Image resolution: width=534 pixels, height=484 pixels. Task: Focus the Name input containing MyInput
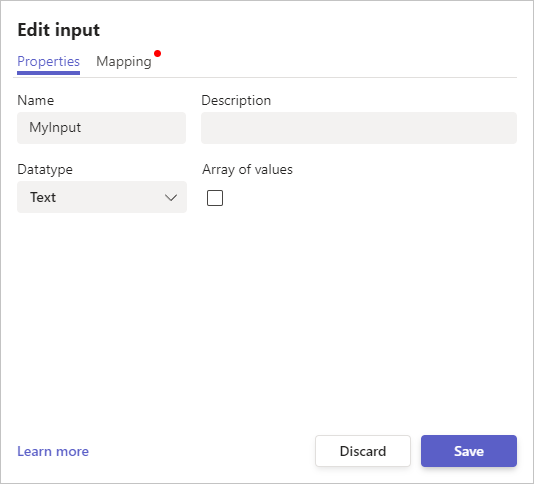coord(101,128)
